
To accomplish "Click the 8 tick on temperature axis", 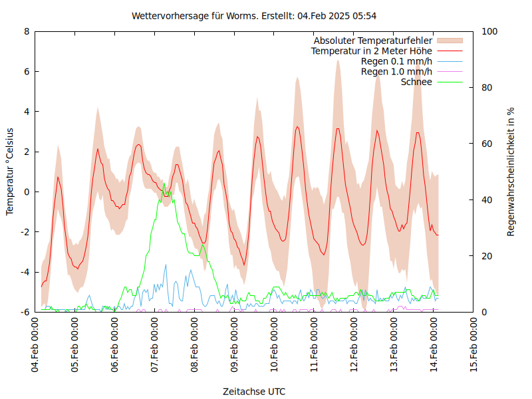I will (x=27, y=31).
